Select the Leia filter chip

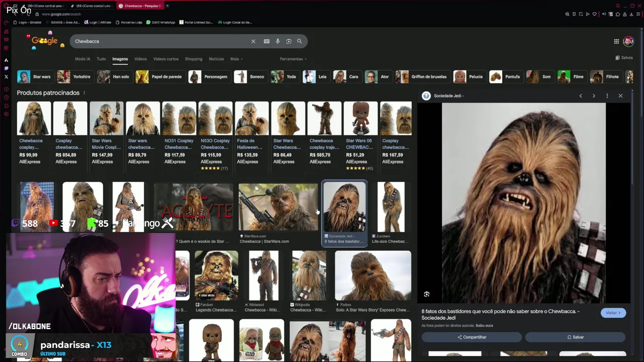(x=315, y=77)
